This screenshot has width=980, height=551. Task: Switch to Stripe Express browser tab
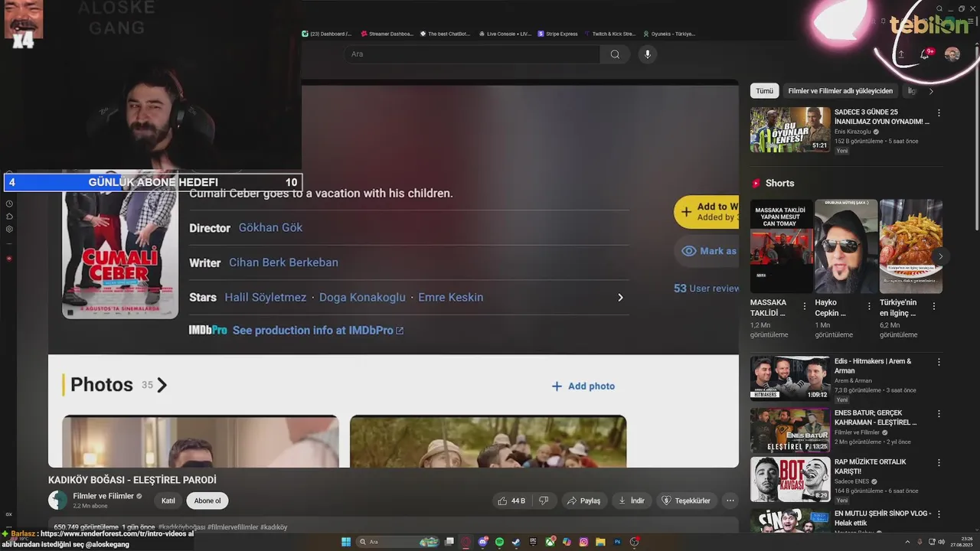point(558,34)
